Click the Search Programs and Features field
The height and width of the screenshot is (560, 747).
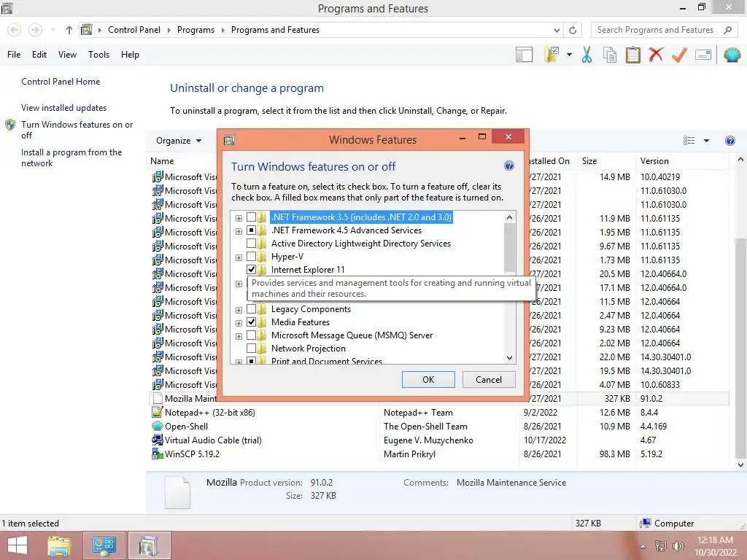pyautogui.click(x=656, y=30)
